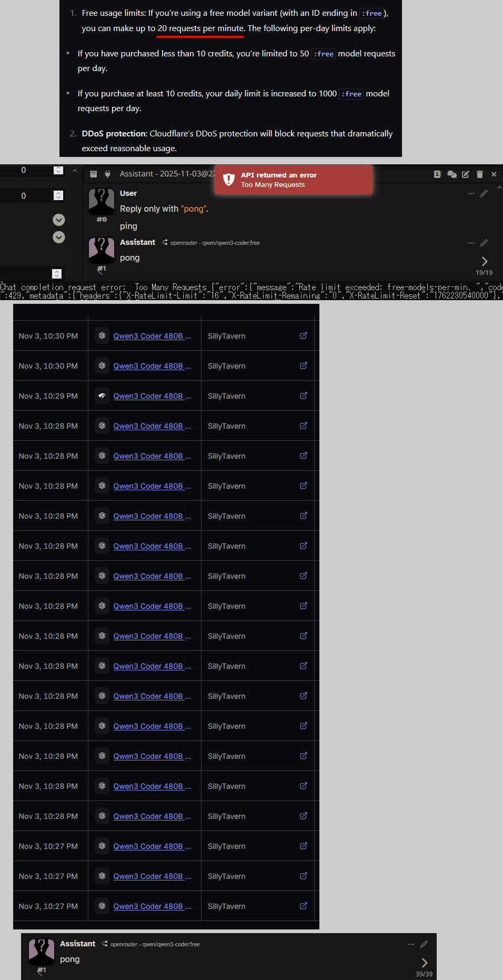
Task: Click the Assistant avatar labeled #1 near 19/19
Action: coord(102,251)
